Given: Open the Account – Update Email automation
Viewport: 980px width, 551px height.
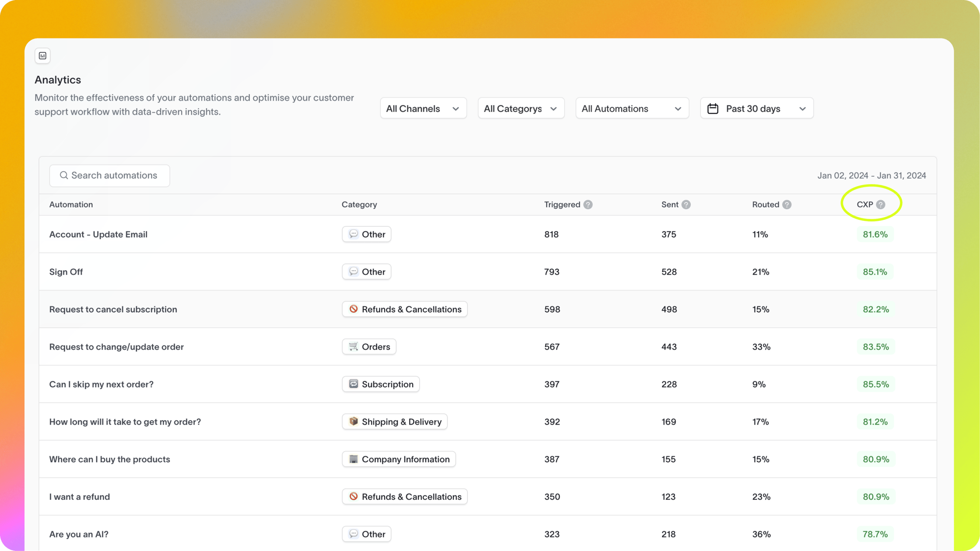Looking at the screenshot, I should click(x=98, y=234).
